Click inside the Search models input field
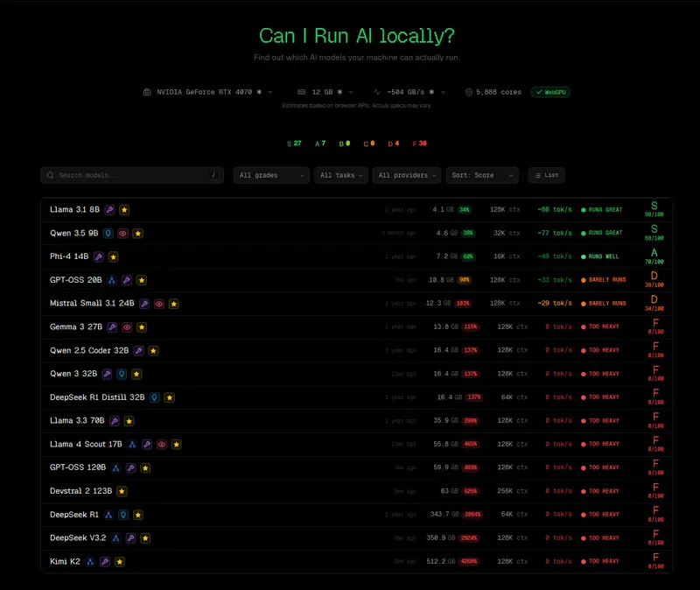The image size is (700, 590). pos(131,175)
